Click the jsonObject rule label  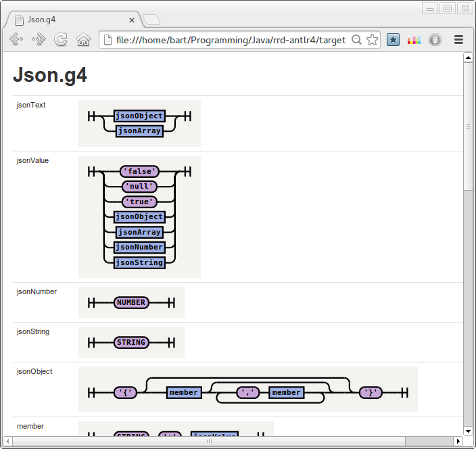34,372
